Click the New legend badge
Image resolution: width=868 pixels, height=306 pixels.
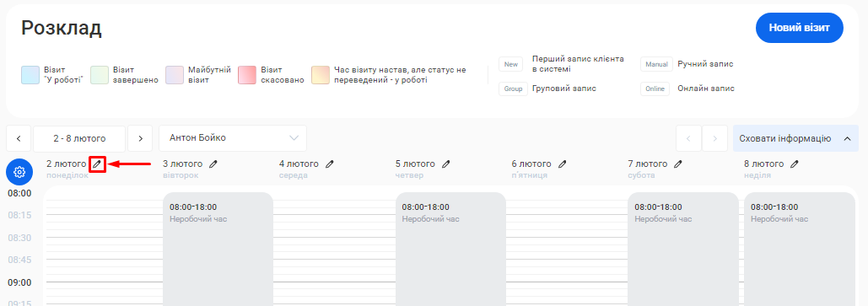point(511,64)
